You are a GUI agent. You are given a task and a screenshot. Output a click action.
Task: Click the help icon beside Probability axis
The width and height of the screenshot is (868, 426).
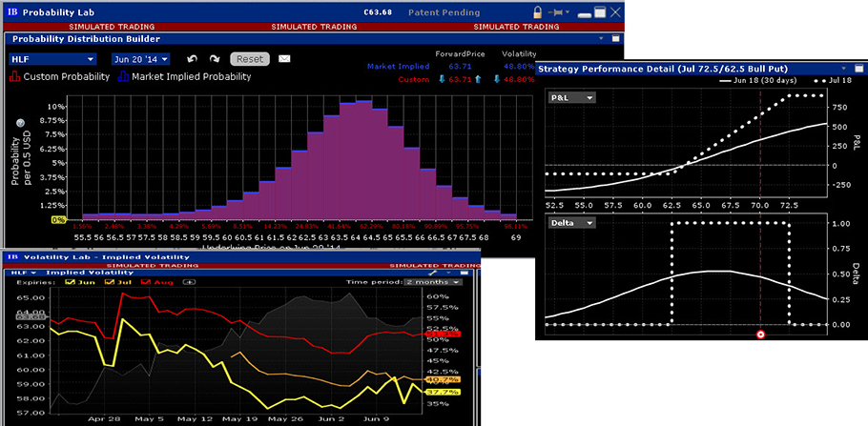pos(20,123)
